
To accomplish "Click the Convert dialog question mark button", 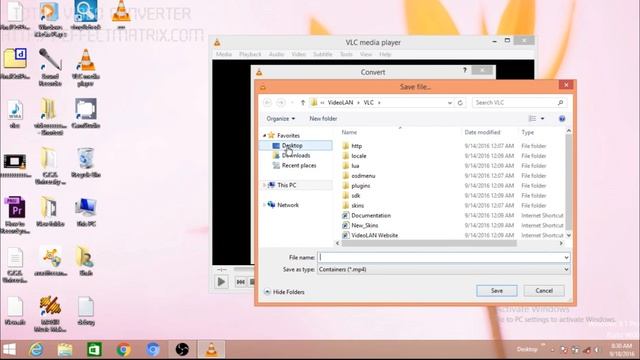I will (464, 70).
